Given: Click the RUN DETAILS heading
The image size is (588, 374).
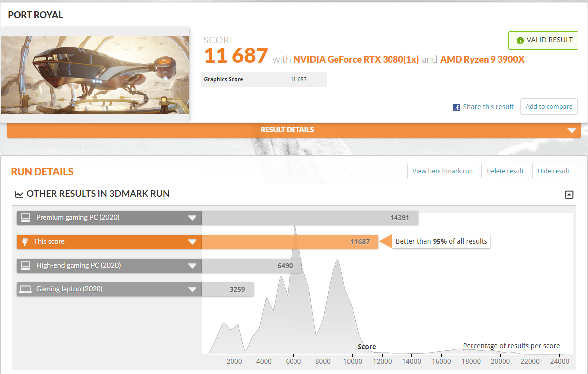Looking at the screenshot, I should tap(42, 172).
